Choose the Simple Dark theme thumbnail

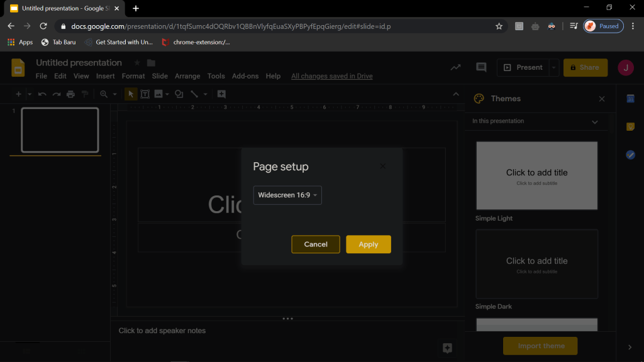point(536,264)
